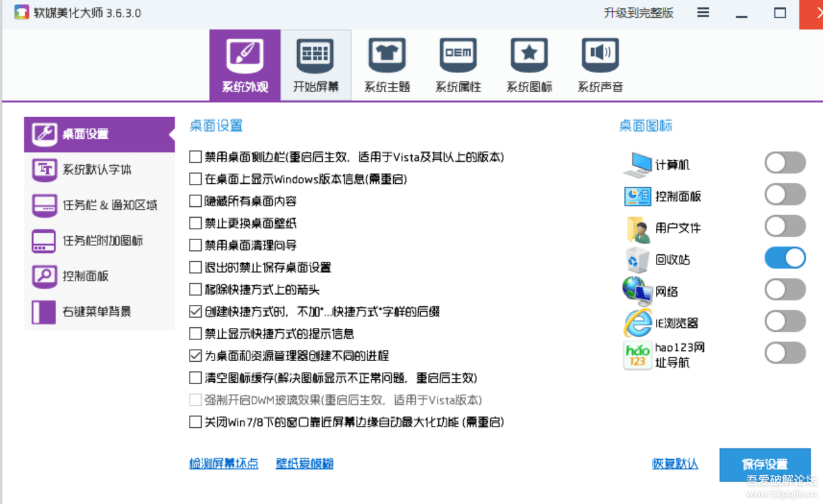The width and height of the screenshot is (823, 504).
Task: Close the 软媒美化大师 window
Action: (811, 13)
